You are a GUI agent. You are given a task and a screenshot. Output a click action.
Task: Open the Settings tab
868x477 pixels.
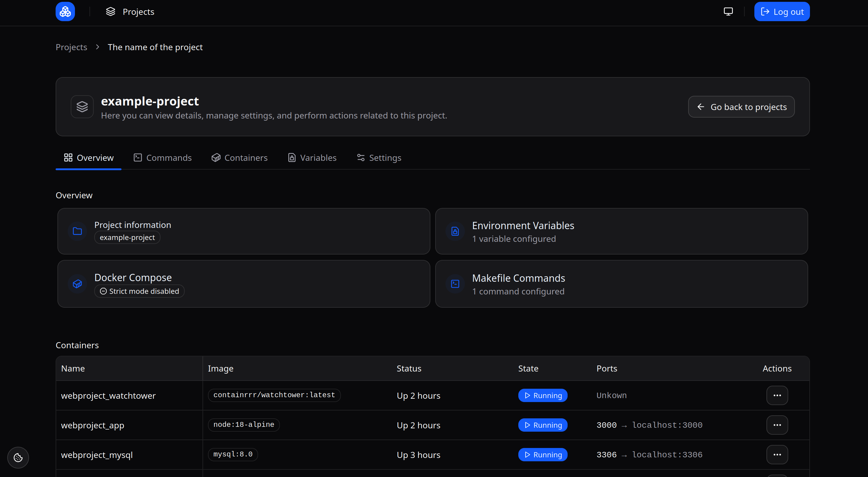click(379, 158)
